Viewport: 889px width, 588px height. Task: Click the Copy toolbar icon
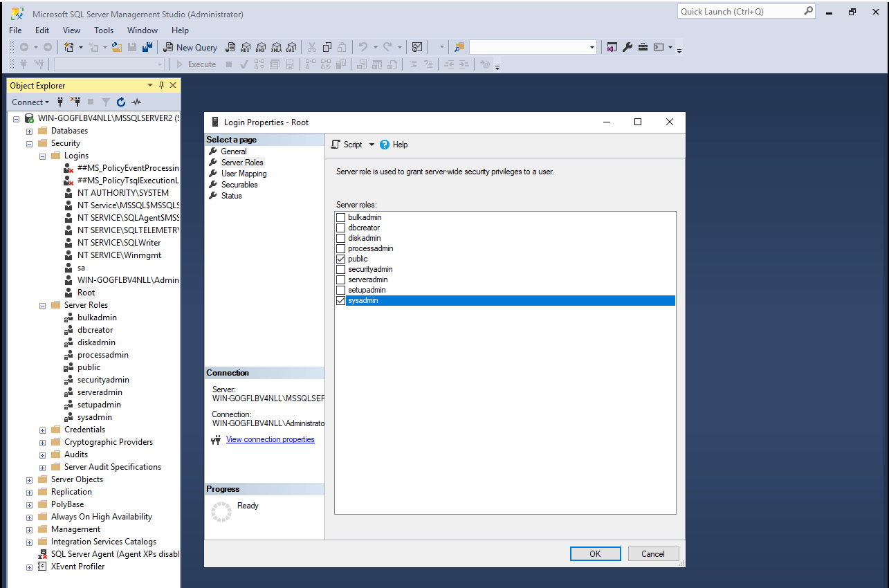click(x=327, y=47)
